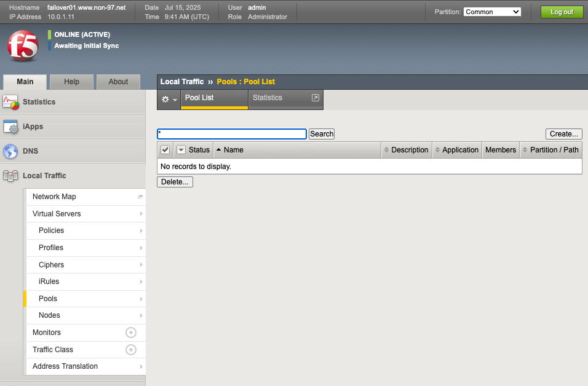Click the plus icon next to Monitors
Screen dimensions: 588x386
click(x=131, y=333)
